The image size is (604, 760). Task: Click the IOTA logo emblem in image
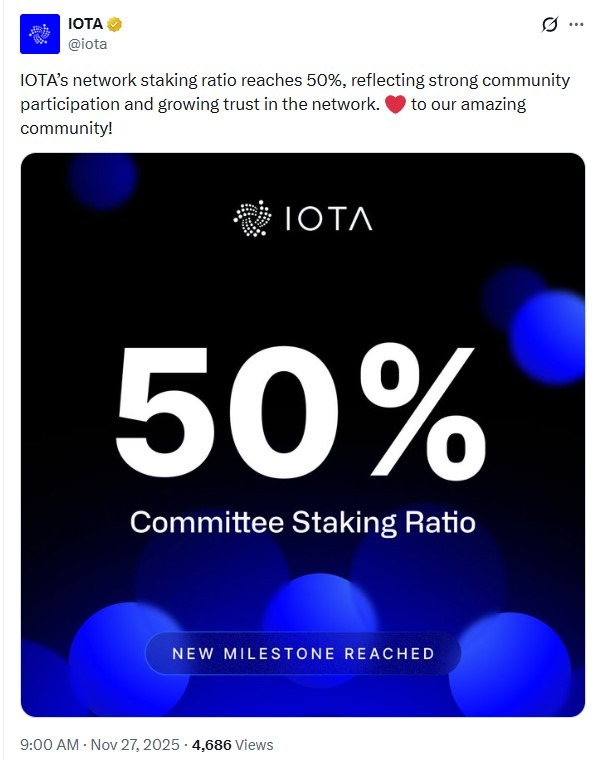252,217
